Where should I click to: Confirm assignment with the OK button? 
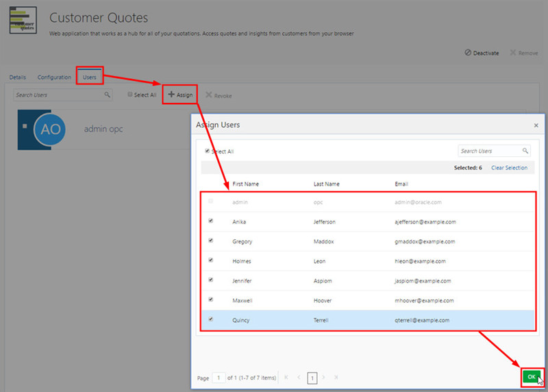[x=532, y=377]
